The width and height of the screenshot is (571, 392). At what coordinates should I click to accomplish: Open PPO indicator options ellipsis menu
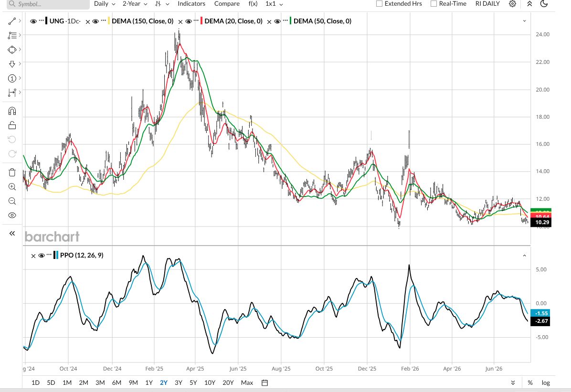49,255
